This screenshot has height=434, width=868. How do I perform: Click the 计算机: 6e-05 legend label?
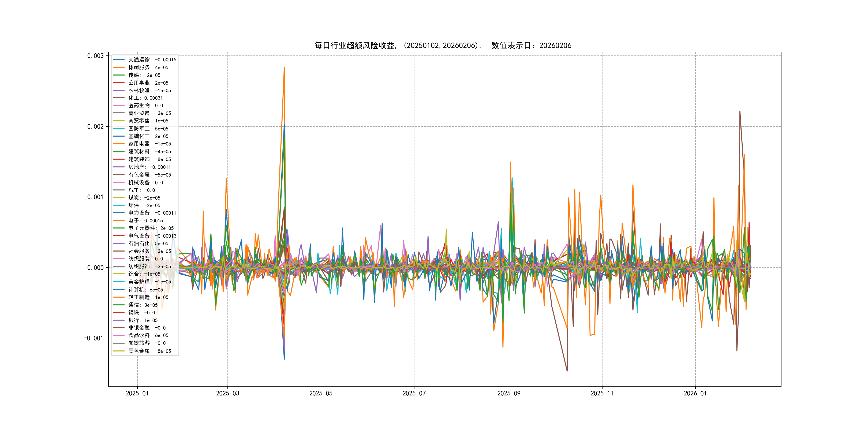tap(145, 290)
